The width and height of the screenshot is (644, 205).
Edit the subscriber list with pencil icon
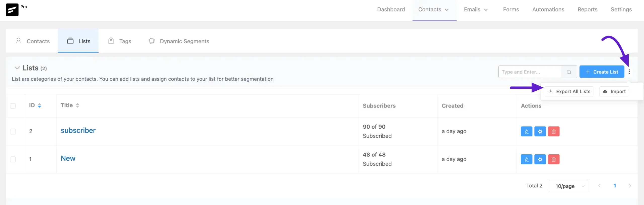click(x=526, y=131)
